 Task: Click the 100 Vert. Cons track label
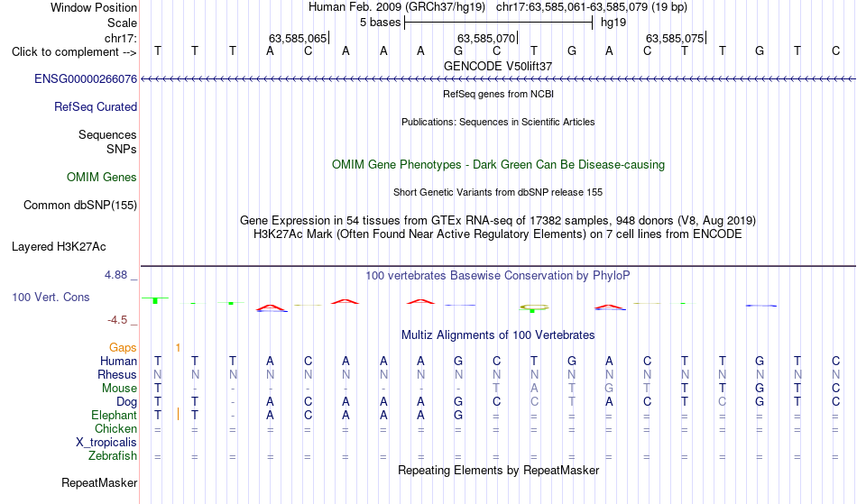click(x=51, y=297)
